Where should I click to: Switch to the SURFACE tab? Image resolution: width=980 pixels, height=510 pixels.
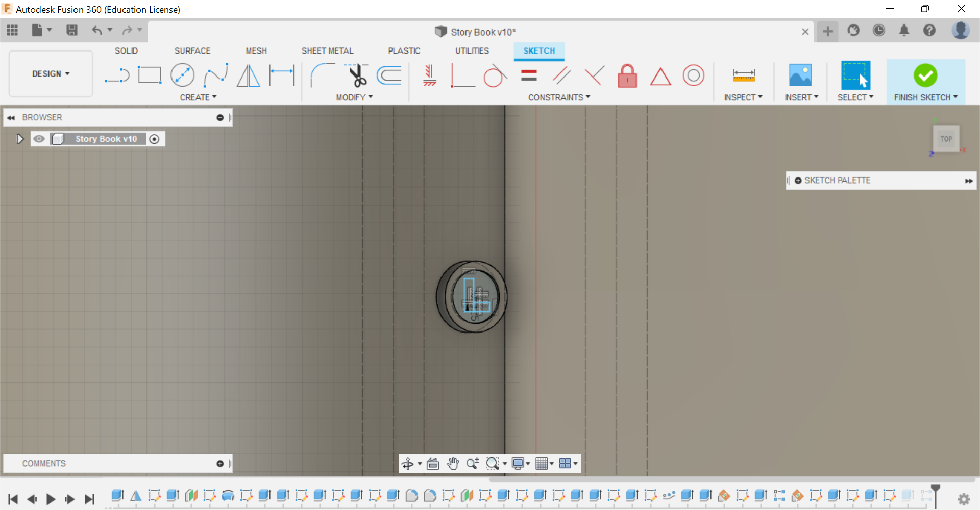(192, 51)
